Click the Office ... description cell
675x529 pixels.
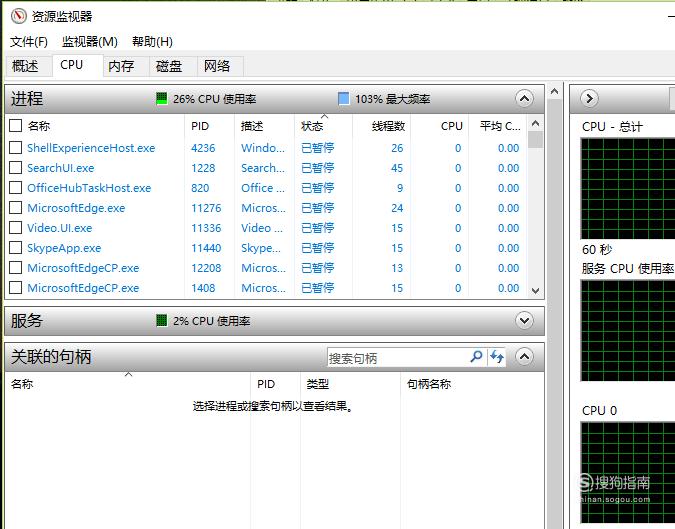coord(263,188)
